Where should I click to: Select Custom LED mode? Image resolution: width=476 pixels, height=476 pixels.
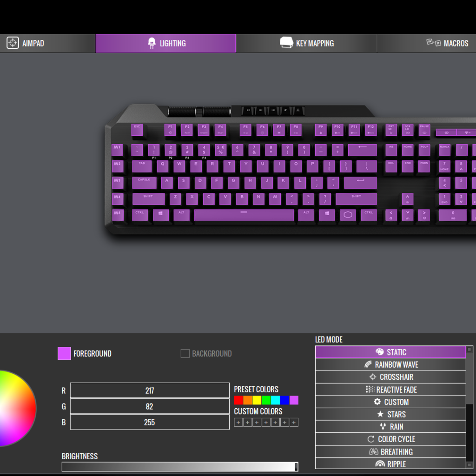point(390,402)
